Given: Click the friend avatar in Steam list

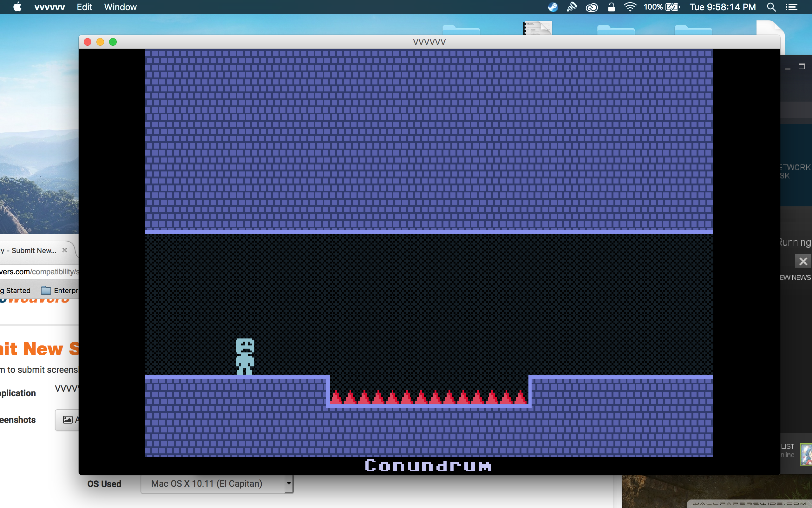Looking at the screenshot, I should (x=806, y=455).
